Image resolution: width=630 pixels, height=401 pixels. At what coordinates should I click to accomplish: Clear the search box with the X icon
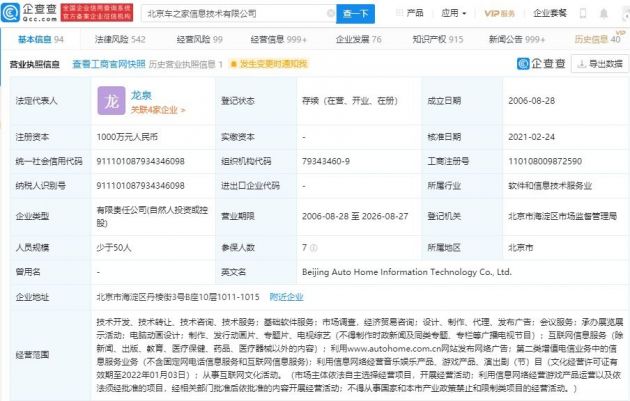(331, 14)
